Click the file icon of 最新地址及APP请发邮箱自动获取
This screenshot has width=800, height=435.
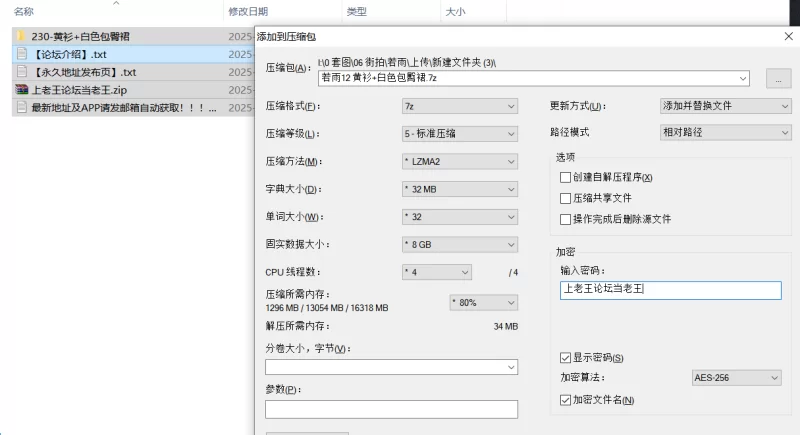pyautogui.click(x=21, y=108)
